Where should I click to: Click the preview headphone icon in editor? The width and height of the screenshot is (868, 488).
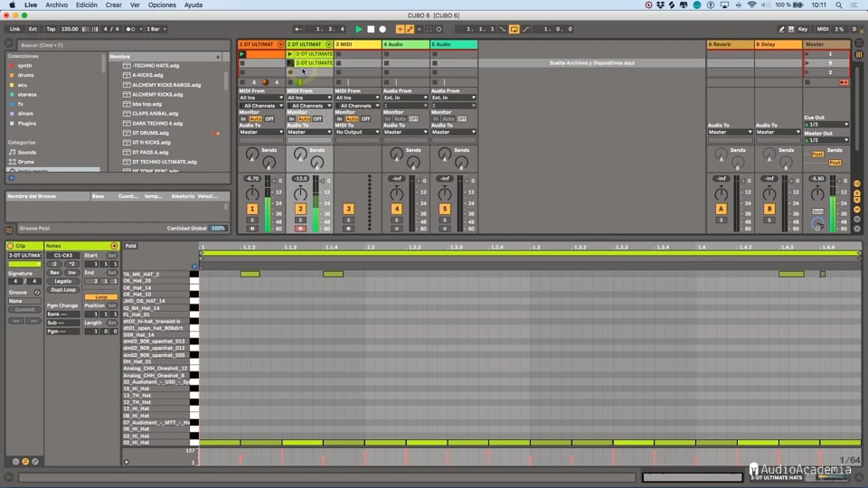click(x=194, y=266)
